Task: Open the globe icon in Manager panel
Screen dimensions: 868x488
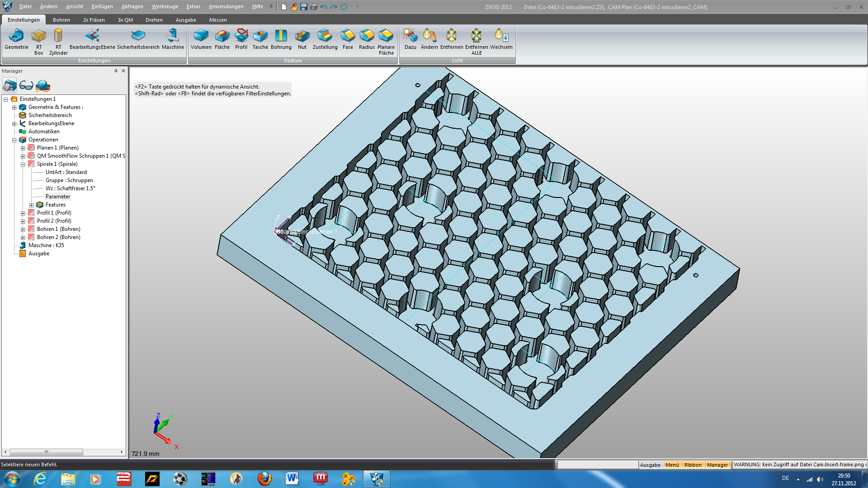Action: pos(43,85)
